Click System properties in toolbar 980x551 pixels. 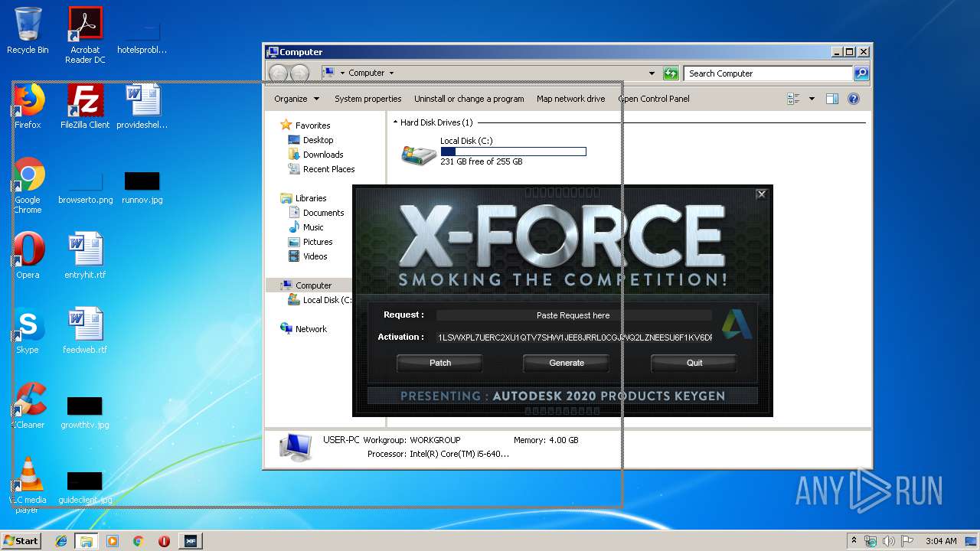(367, 99)
